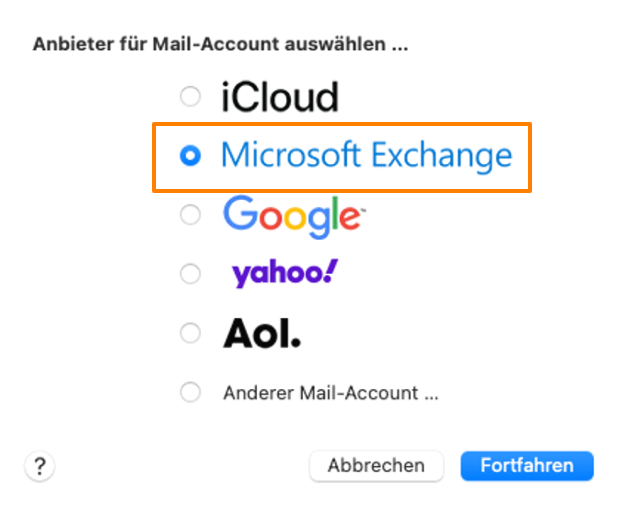Click the Anderer Mail-Account … label
The height and width of the screenshot is (509, 622).
[x=331, y=393]
